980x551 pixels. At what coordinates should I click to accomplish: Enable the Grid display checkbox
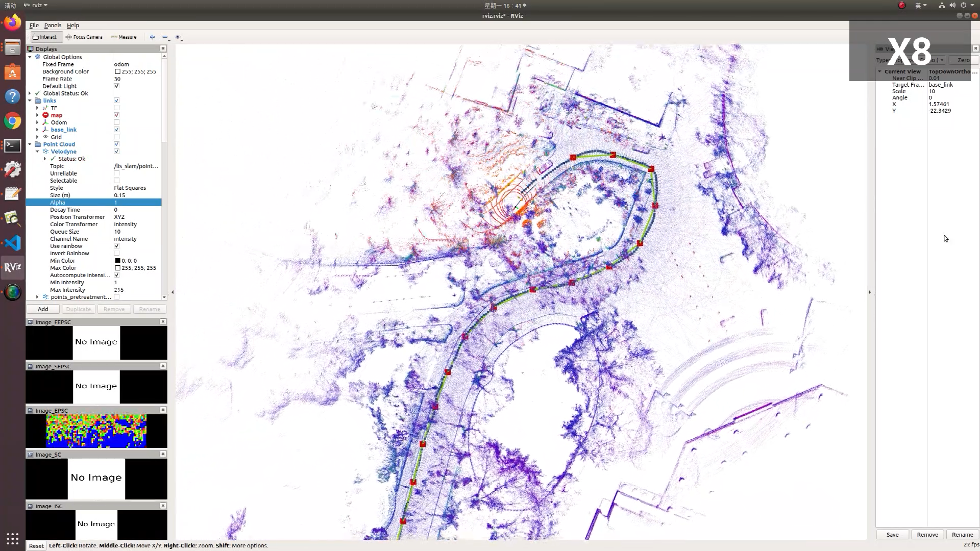tap(116, 137)
